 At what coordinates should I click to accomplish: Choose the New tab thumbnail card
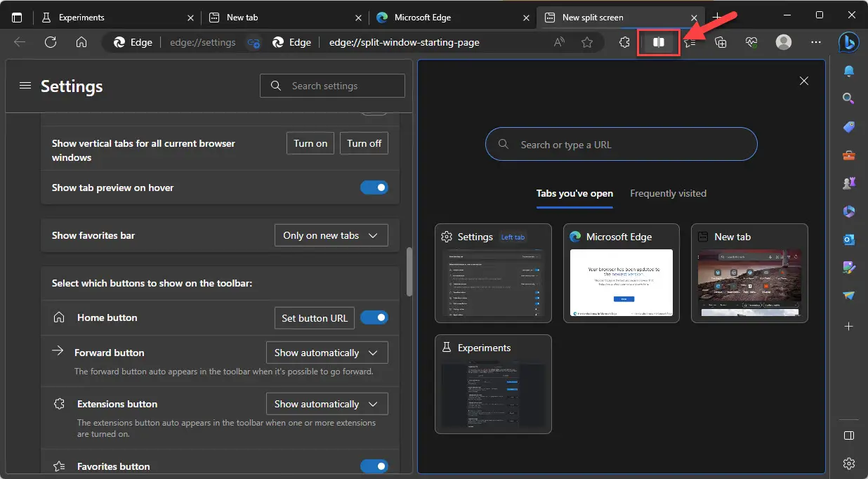tap(749, 273)
